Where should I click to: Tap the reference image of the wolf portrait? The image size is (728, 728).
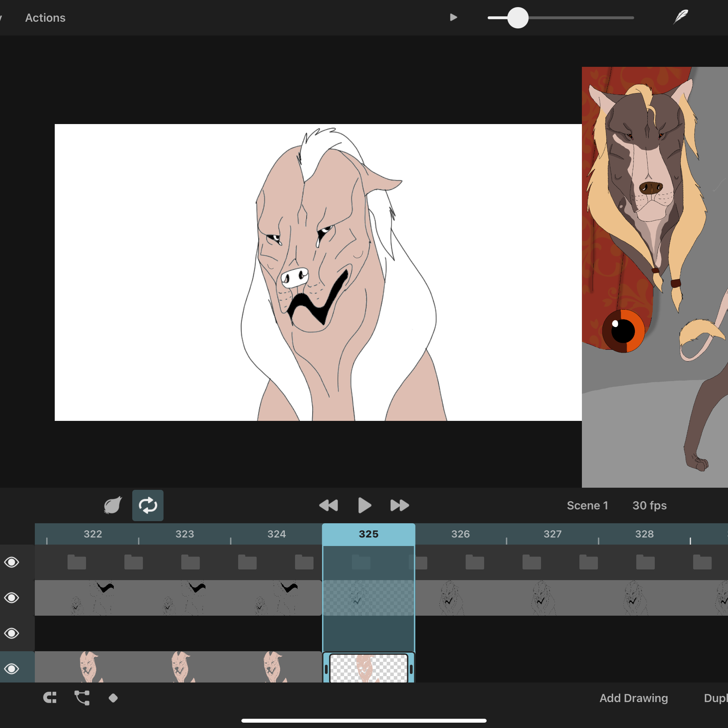655,277
